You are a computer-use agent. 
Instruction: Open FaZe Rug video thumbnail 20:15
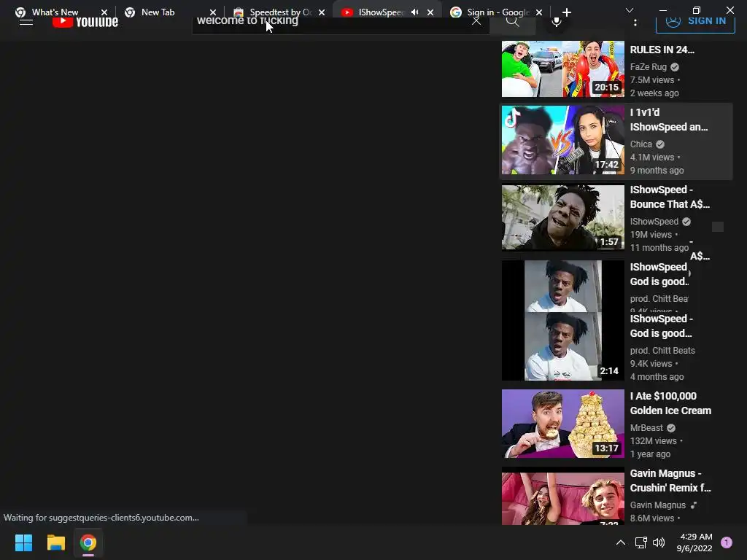click(x=562, y=69)
